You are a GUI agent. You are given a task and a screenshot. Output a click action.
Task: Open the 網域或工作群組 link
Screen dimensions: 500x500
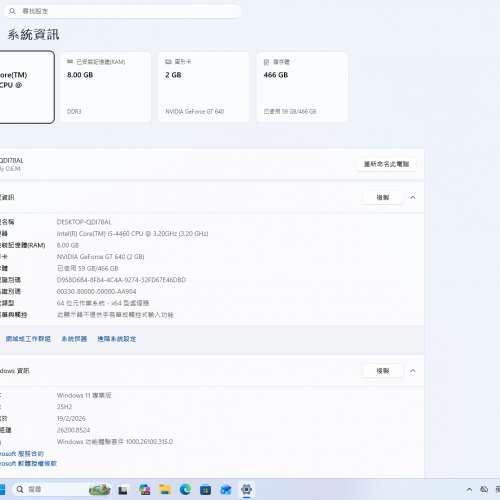[x=28, y=339]
